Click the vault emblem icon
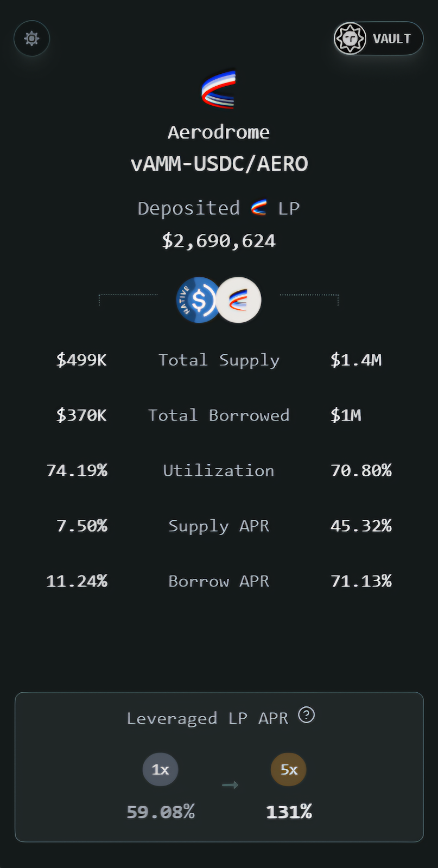This screenshot has width=438, height=868. click(x=350, y=39)
